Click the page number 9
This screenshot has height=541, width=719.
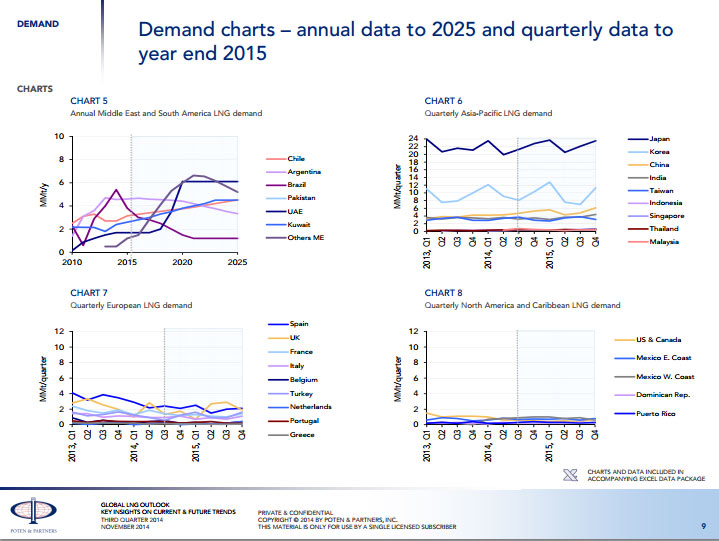703,526
